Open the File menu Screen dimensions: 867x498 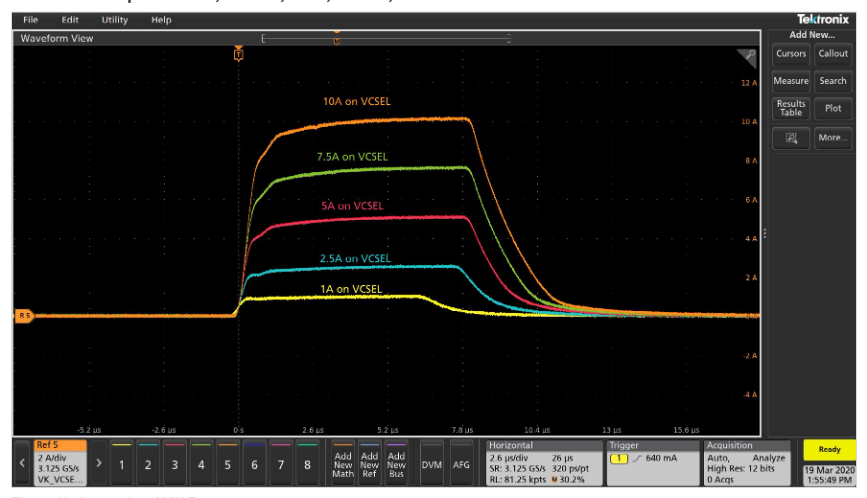[x=30, y=20]
